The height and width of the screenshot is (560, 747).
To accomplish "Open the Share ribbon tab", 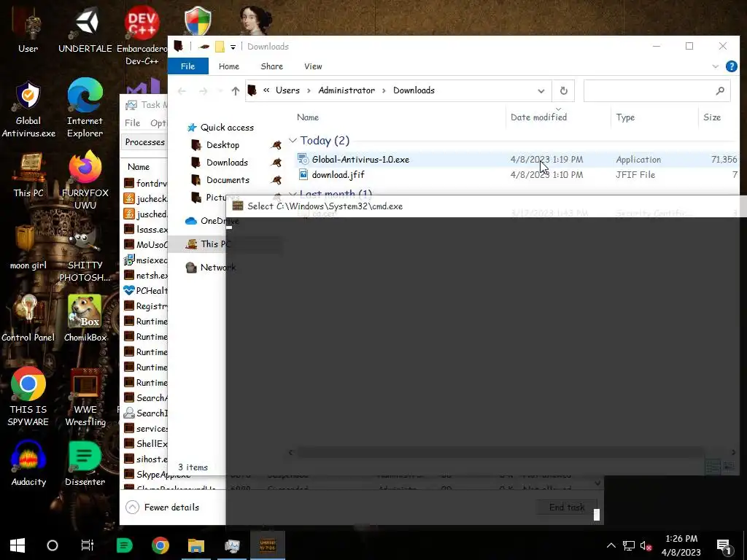I will point(272,66).
